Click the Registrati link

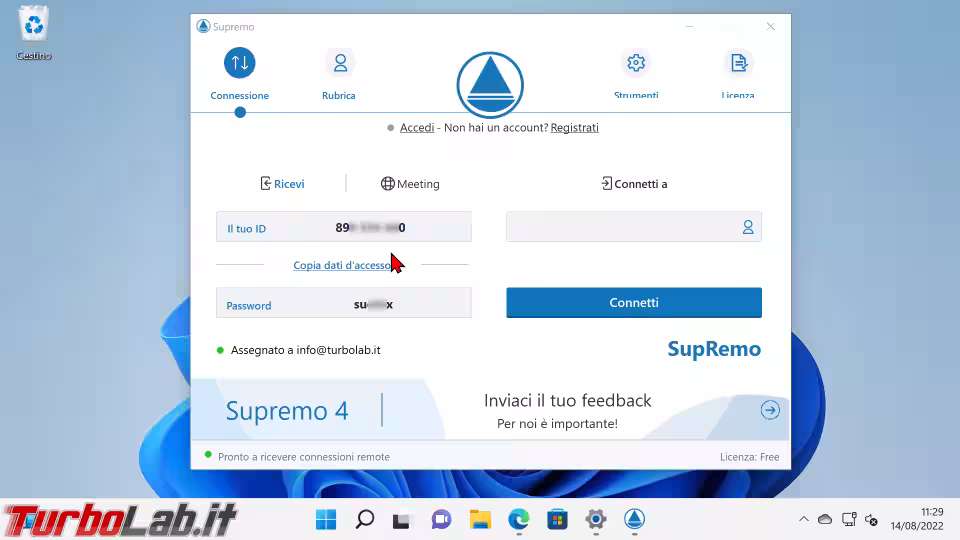(x=574, y=127)
